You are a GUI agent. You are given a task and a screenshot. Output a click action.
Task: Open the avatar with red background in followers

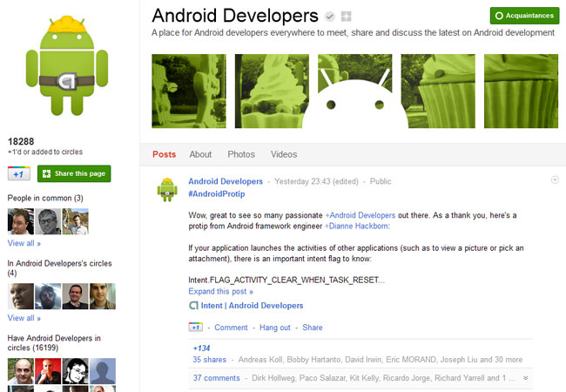coord(48,371)
